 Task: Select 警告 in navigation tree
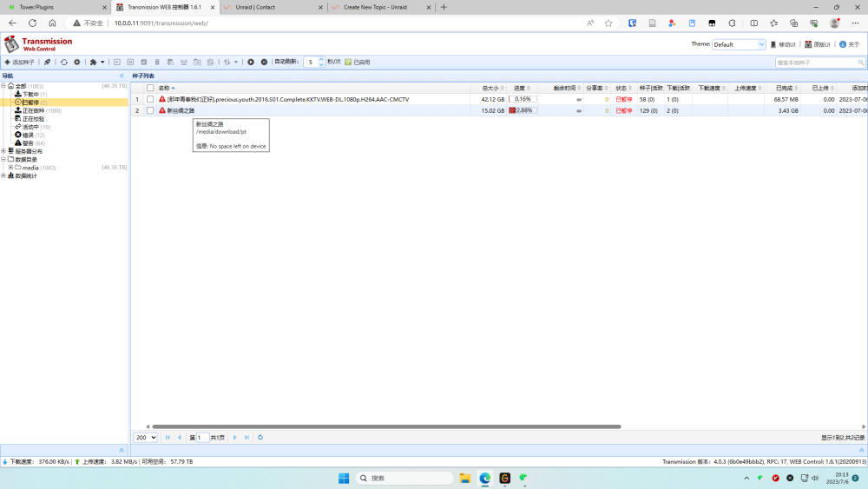(x=30, y=143)
